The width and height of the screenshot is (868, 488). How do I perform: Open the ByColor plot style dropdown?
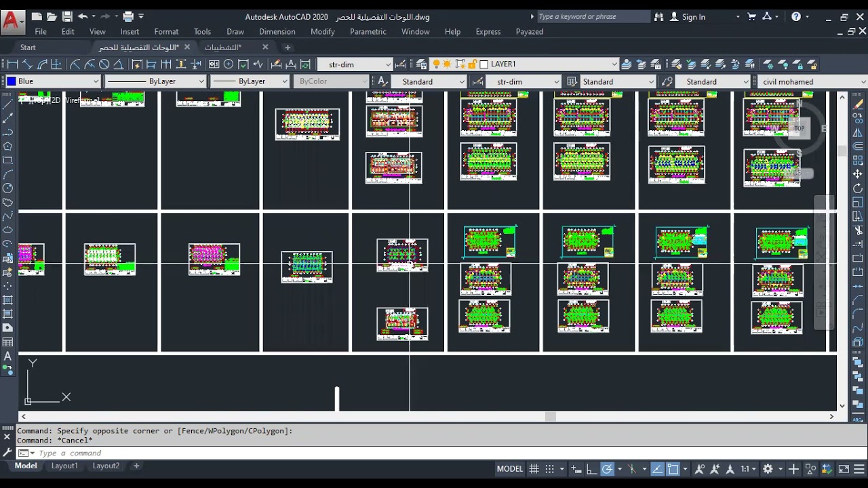[332, 81]
